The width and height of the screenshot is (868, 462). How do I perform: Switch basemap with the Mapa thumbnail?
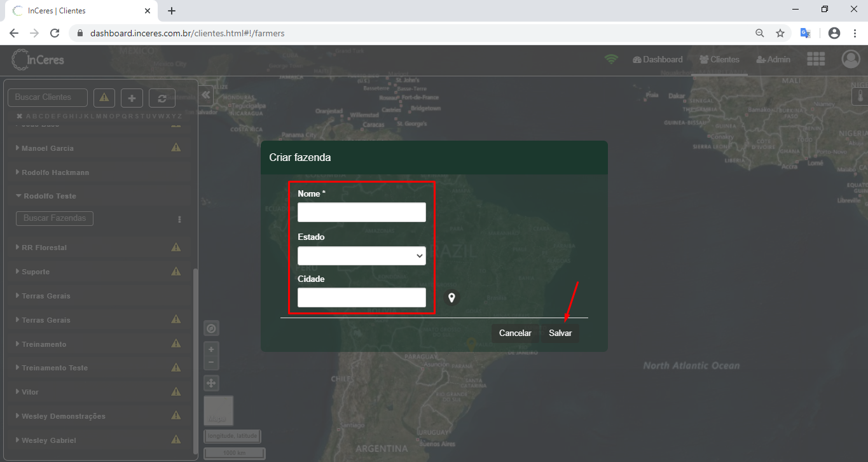(218, 410)
